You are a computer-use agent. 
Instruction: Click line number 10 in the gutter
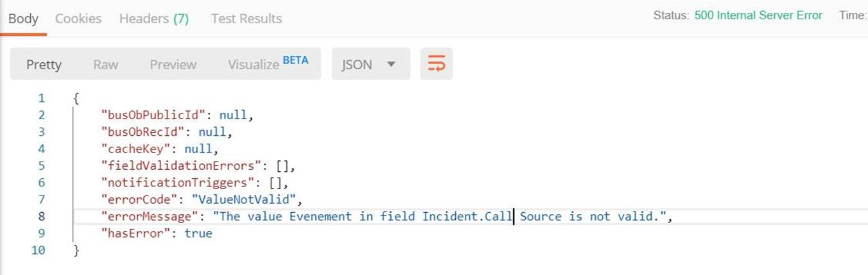(38, 251)
